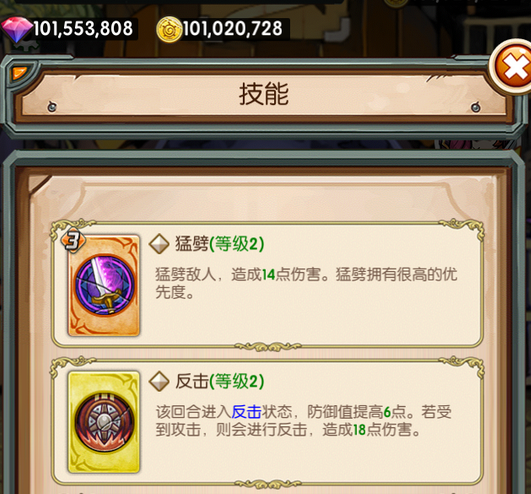Select the 反击(等级2) skill title

(219, 381)
